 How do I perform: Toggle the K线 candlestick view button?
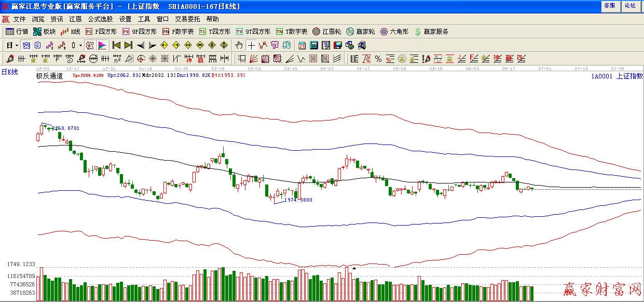[71, 32]
